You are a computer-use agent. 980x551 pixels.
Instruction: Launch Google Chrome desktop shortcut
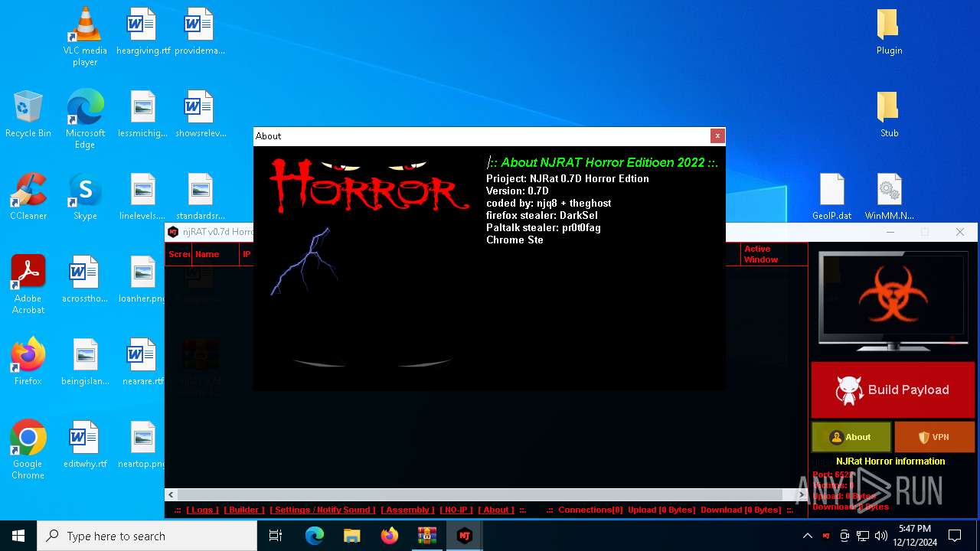(x=28, y=449)
